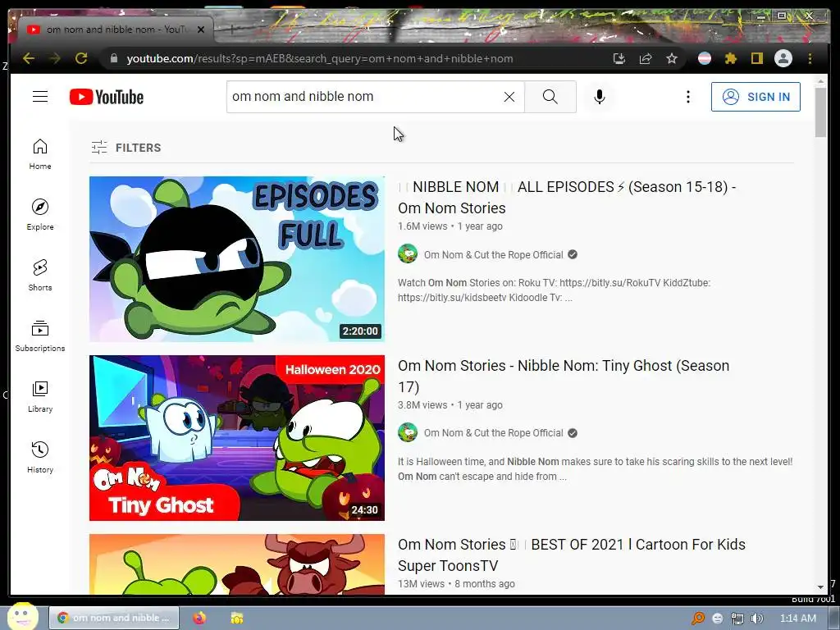This screenshot has height=630, width=840.
Task: Click the '3.8M views • 1 year ago' text
Action: pyautogui.click(x=450, y=405)
